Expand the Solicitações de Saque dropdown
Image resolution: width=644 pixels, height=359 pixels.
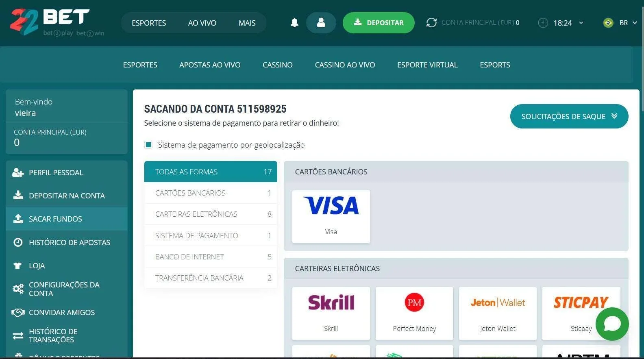tap(569, 116)
